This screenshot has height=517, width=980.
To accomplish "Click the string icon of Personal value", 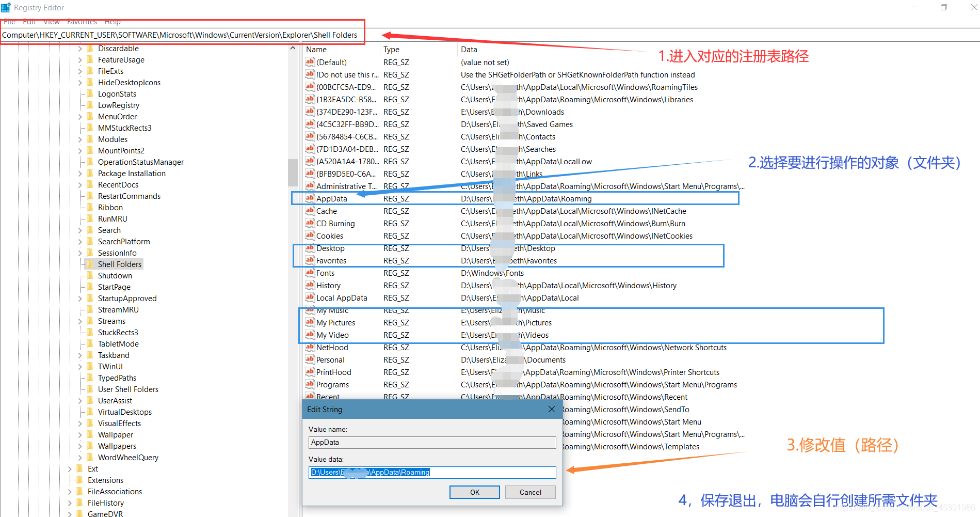I will click(x=310, y=359).
